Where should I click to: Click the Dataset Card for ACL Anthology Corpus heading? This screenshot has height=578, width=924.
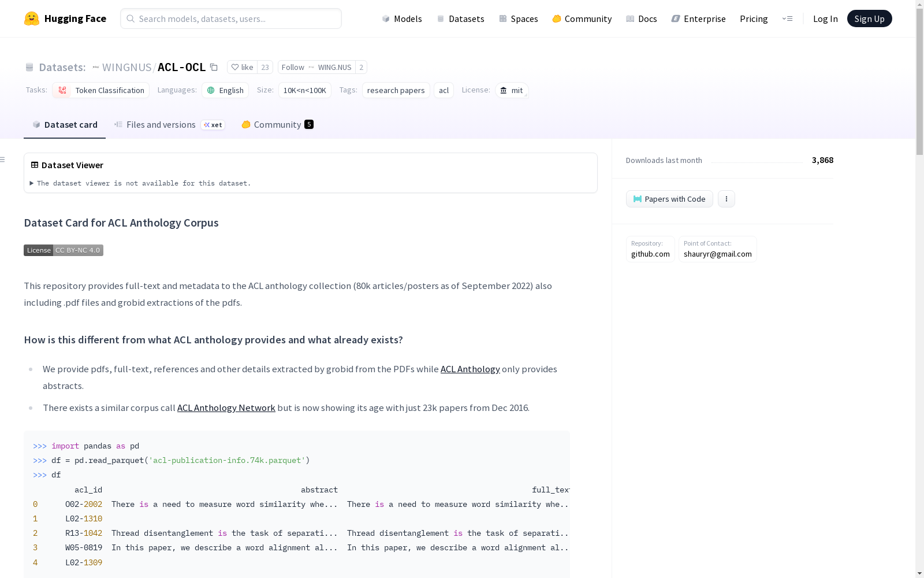(121, 223)
